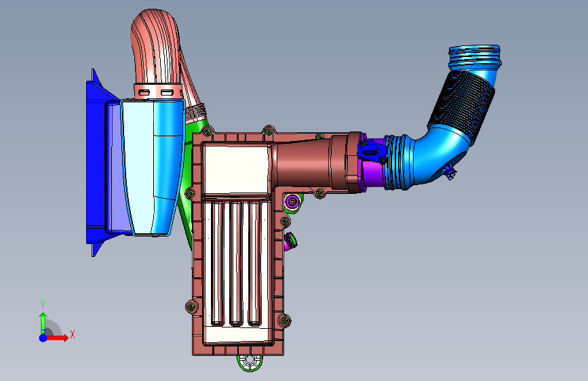Select the clamp band on the pink hose
Image resolution: width=588 pixels, height=381 pixels.
click(158, 92)
